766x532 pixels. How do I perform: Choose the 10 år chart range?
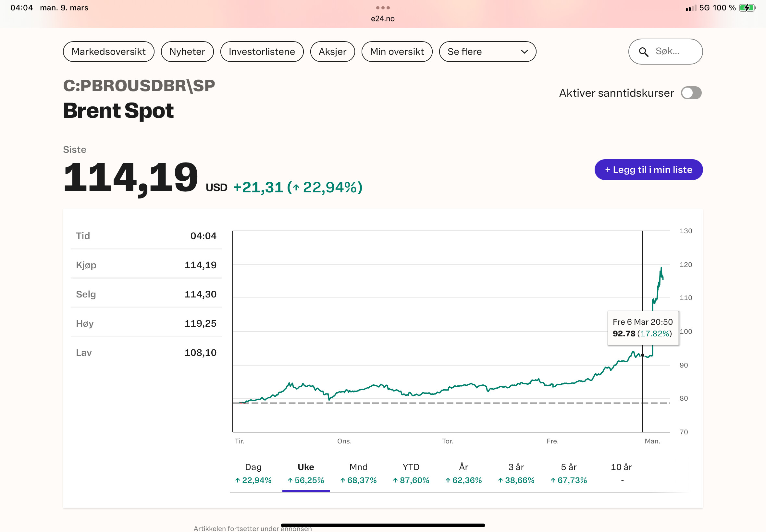pyautogui.click(x=621, y=473)
